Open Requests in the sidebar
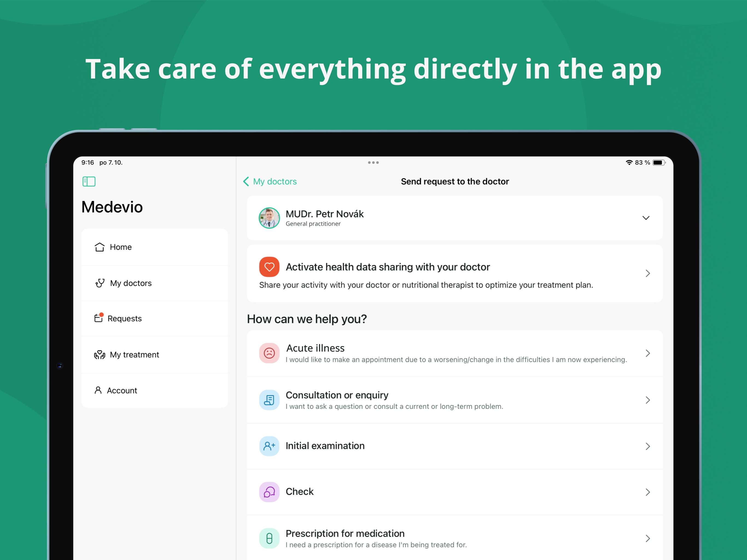 coord(155,319)
